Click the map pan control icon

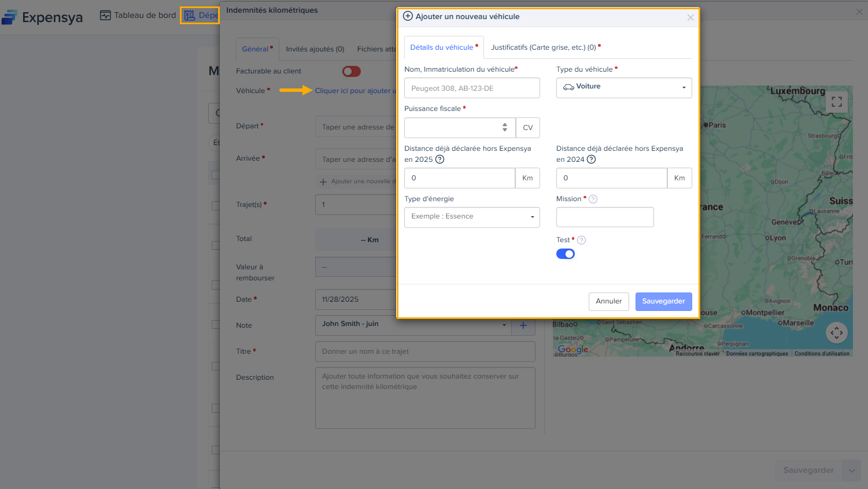[x=836, y=332]
